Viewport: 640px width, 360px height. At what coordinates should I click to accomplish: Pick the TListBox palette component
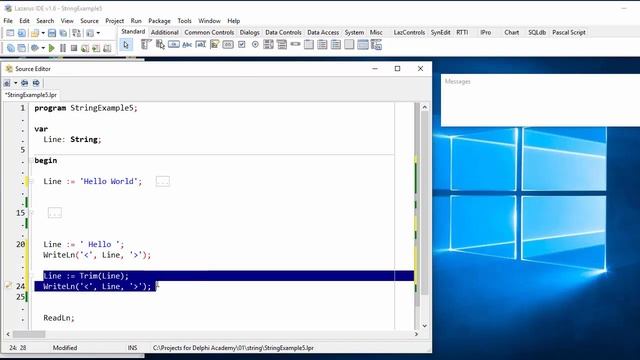268,44
